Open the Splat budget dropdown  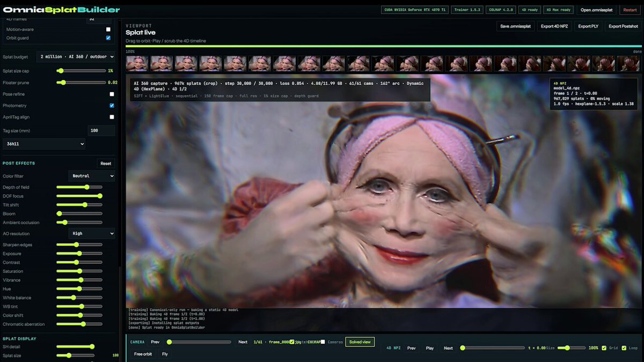pyautogui.click(x=76, y=57)
